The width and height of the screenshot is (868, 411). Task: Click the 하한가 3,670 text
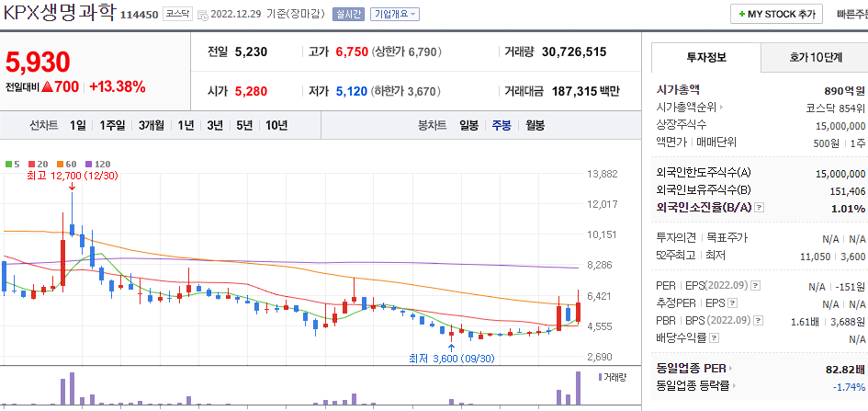pyautogui.click(x=406, y=91)
